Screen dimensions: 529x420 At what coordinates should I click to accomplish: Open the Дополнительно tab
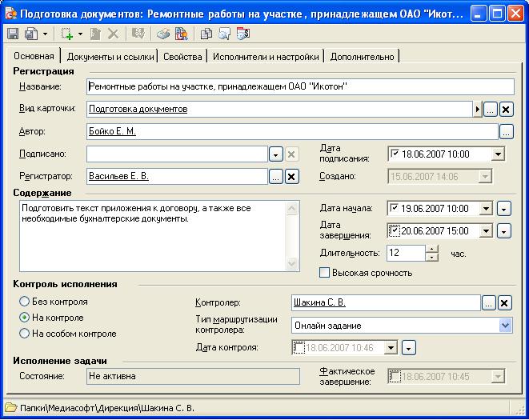tap(362, 57)
